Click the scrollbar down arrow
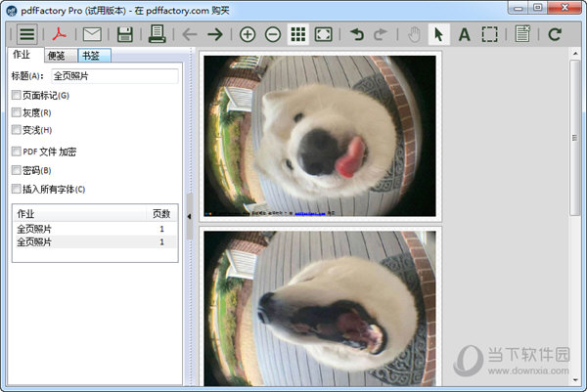This screenshot has width=587, height=392. point(575,380)
